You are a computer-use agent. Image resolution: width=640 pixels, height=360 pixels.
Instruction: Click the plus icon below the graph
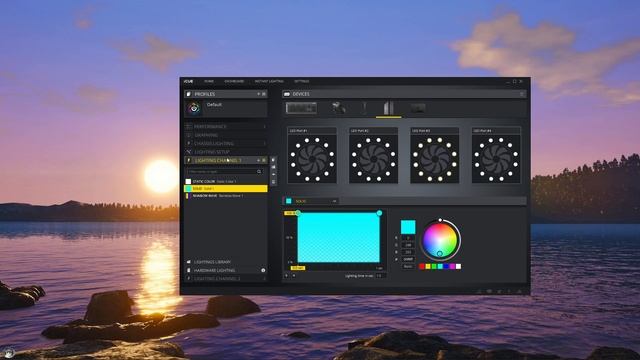(287, 276)
